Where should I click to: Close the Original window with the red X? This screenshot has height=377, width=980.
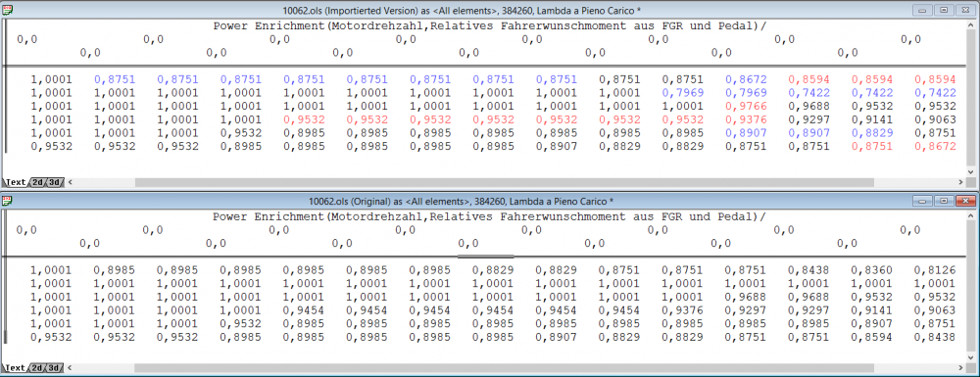965,201
